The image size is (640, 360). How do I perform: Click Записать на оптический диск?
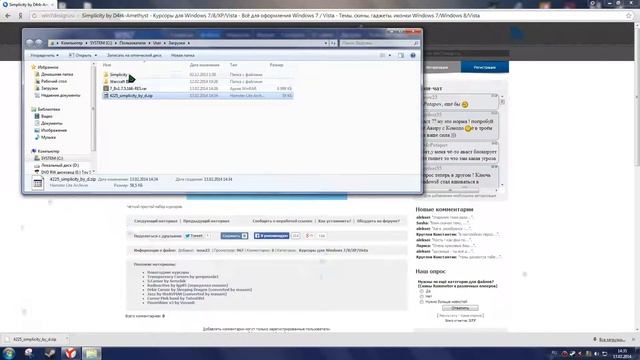(x=134, y=55)
